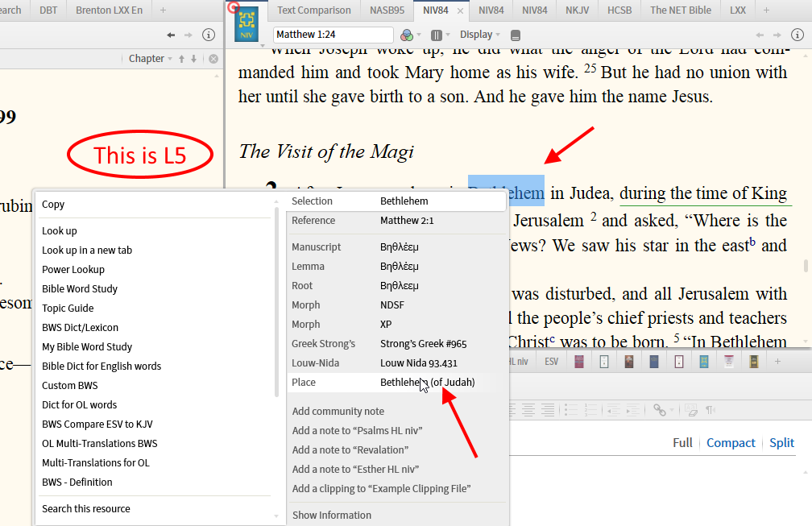Apply numbered list formatting
The height and width of the screenshot is (526, 812).
point(590,410)
